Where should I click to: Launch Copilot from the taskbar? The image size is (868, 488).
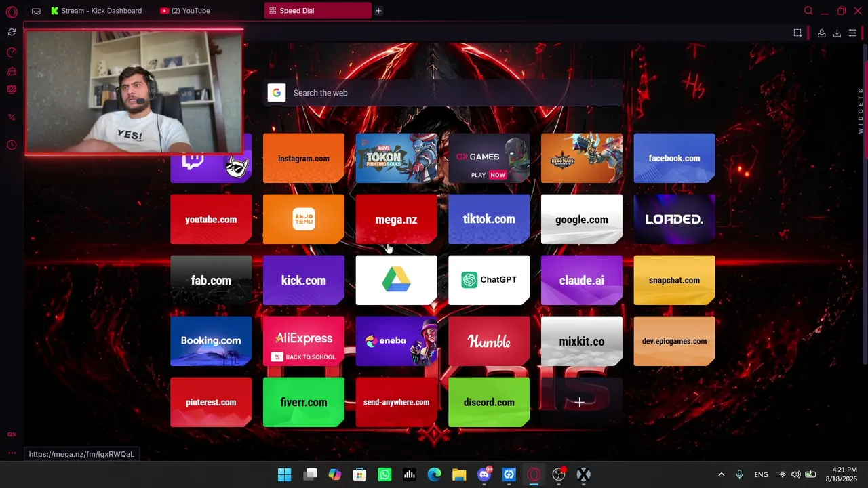pyautogui.click(x=335, y=474)
